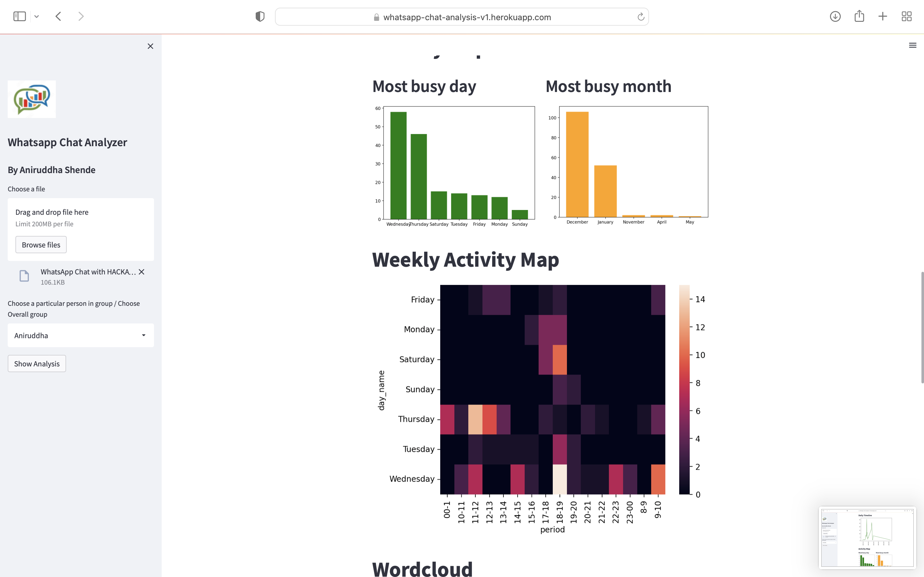Open the Streamlit hamburger menu

point(912,45)
